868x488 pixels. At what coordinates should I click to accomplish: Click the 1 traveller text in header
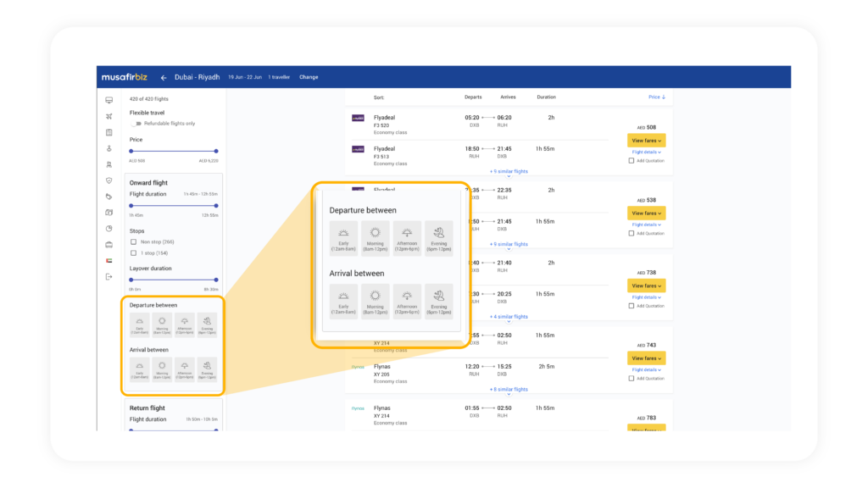(279, 77)
